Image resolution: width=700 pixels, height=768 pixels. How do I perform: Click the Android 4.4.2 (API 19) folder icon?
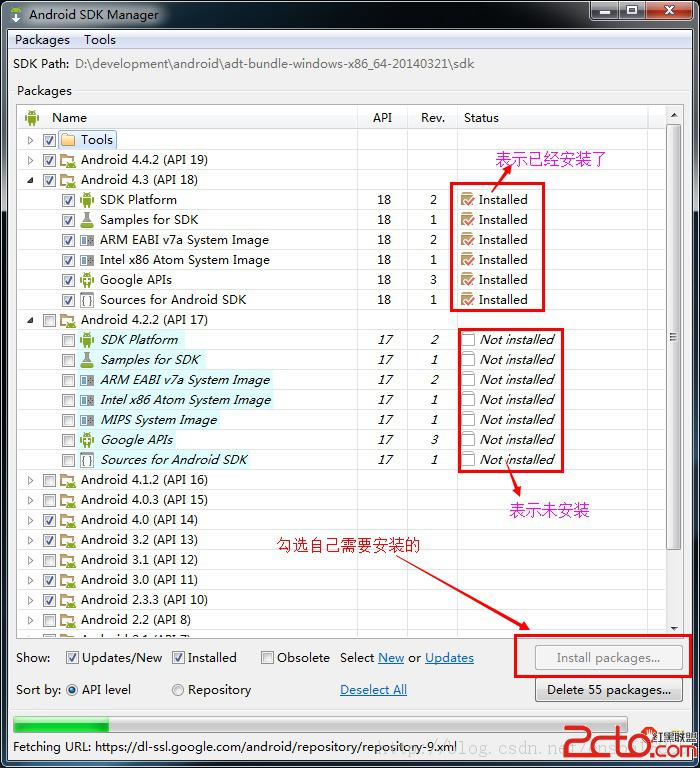[68, 160]
